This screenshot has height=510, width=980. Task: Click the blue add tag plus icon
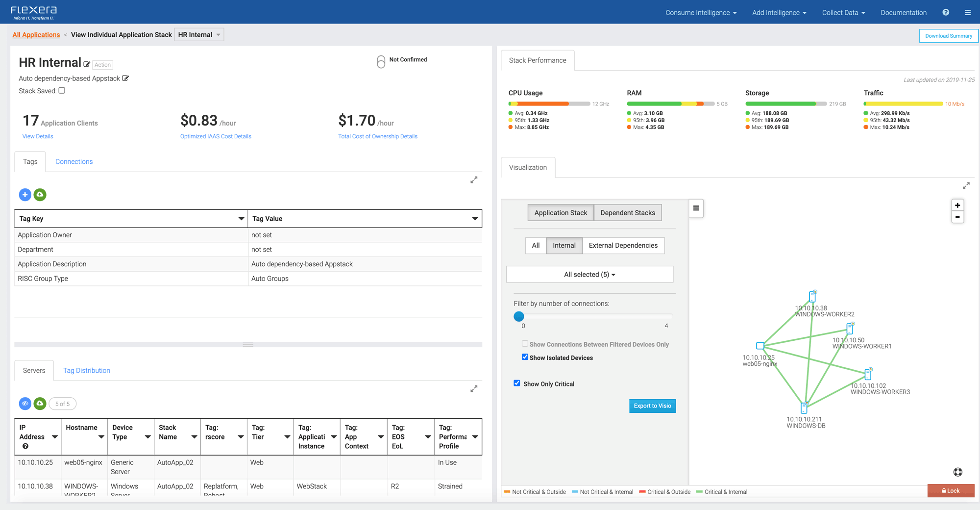[25, 195]
